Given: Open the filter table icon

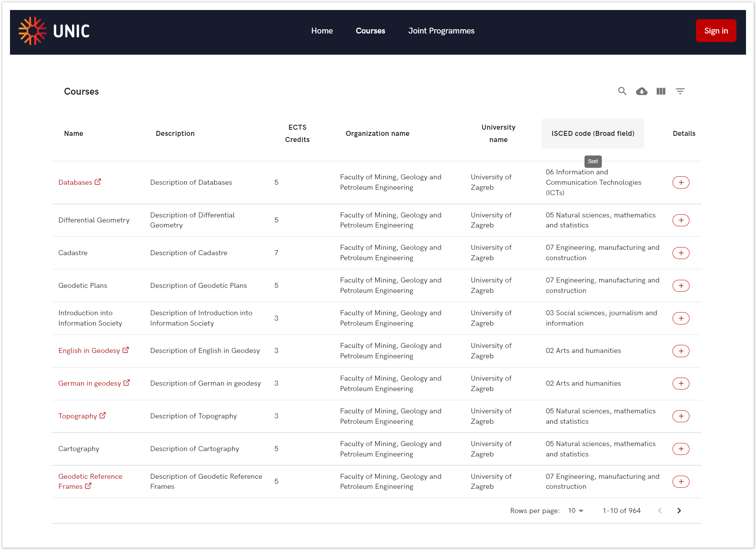Looking at the screenshot, I should 680,91.
